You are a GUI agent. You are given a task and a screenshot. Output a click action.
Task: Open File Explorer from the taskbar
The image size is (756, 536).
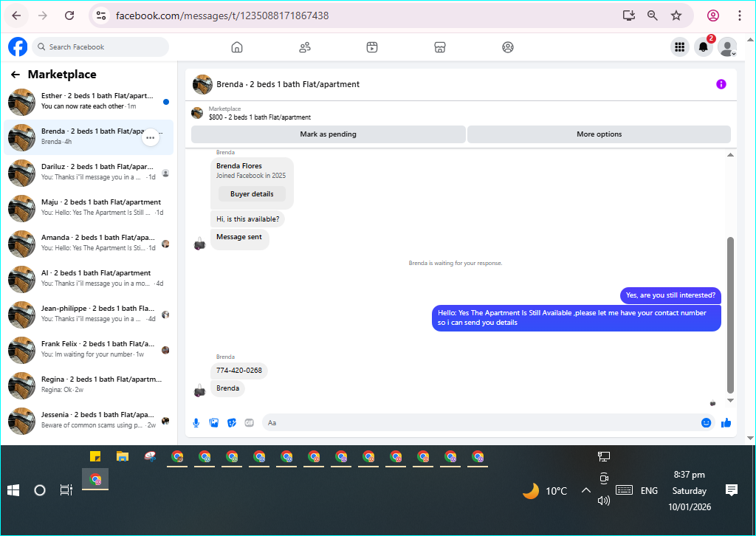click(123, 456)
